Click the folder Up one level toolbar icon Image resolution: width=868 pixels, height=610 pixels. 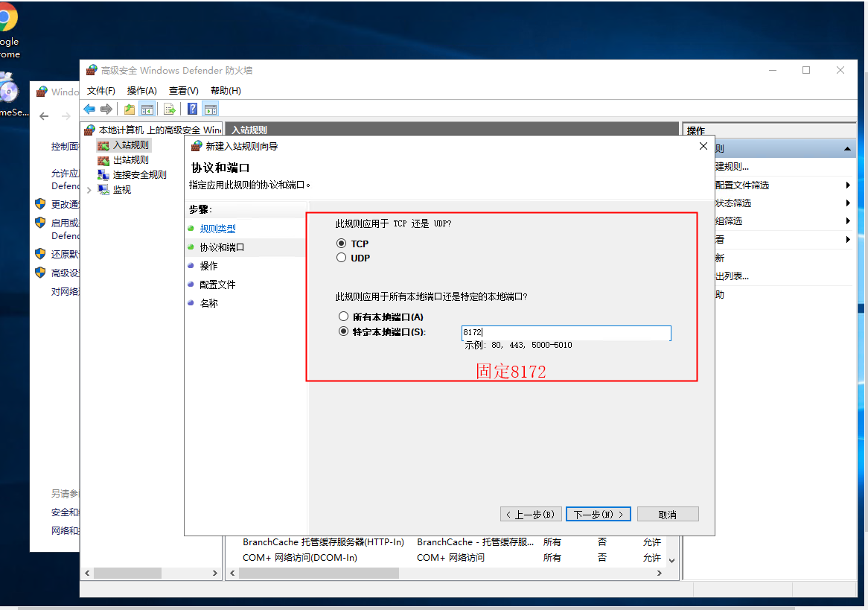click(x=130, y=109)
